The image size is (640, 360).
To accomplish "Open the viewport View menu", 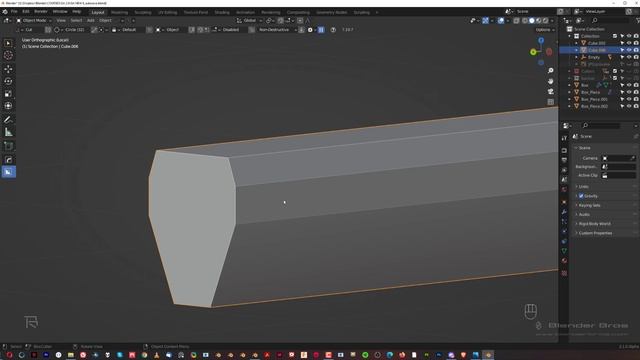I will coord(61,20).
